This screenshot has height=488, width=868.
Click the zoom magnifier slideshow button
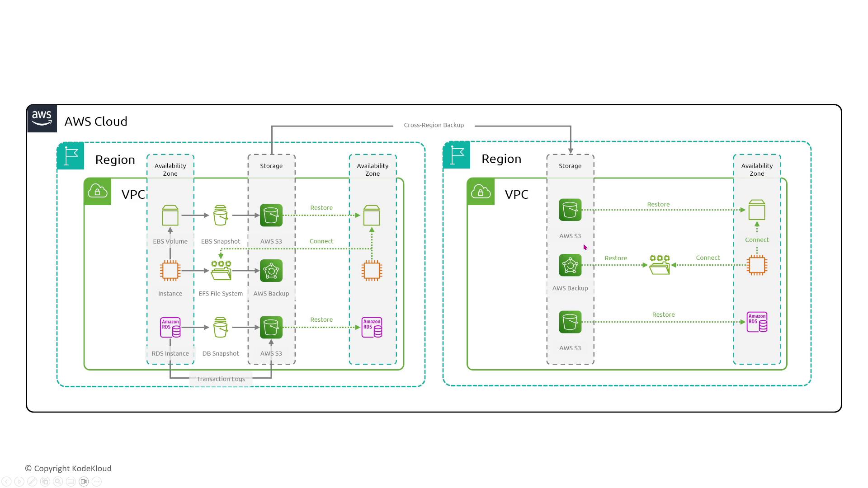pyautogui.click(x=58, y=482)
